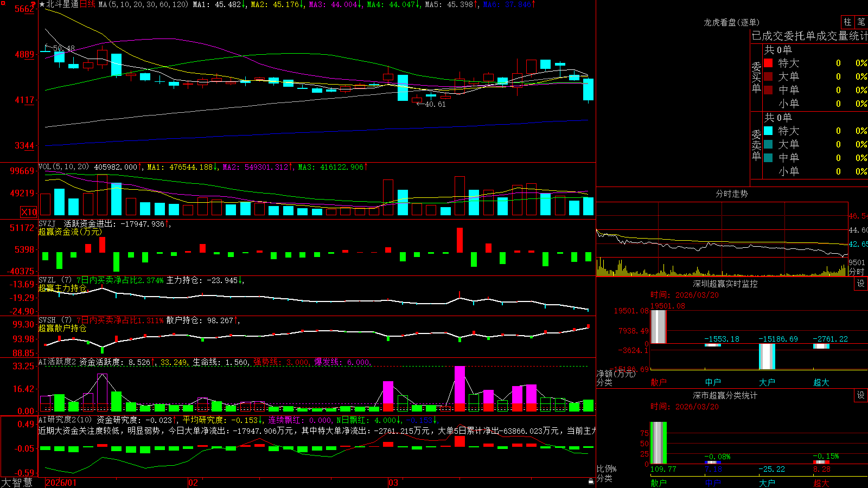
Task: Select 中户 category in 实时监控 chart
Action: (713, 382)
